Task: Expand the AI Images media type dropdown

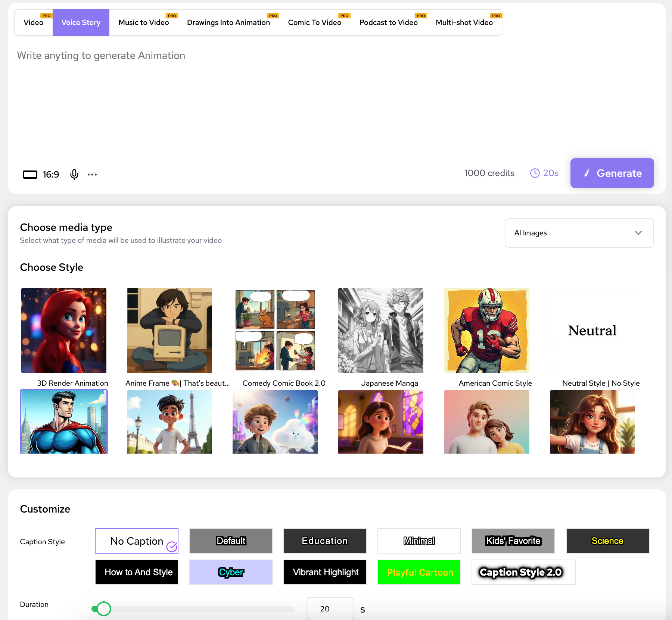Action: 579,233
